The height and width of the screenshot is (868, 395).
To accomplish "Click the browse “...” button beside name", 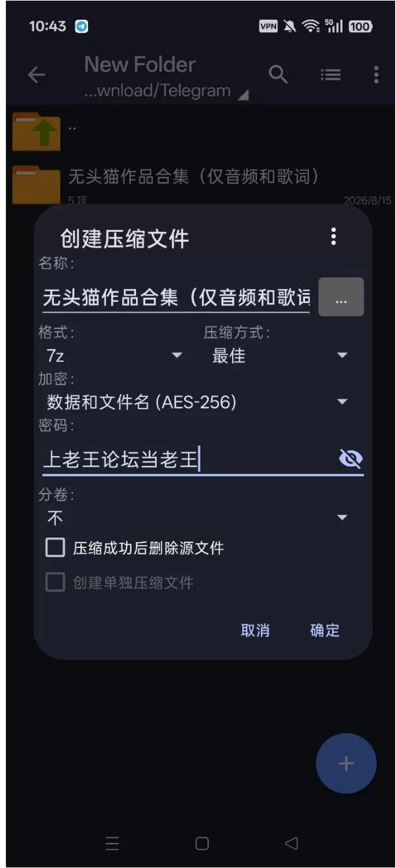I will 341,297.
